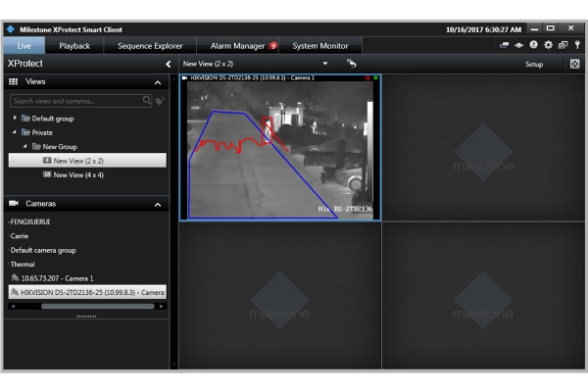The height and width of the screenshot is (392, 588).
Task: Switch to the Playback tab
Action: (74, 46)
